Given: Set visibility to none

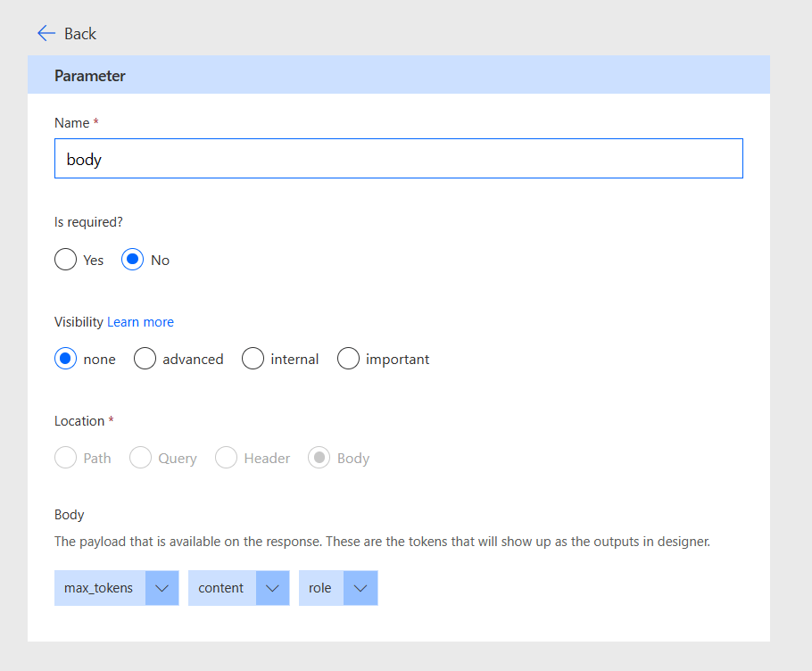Looking at the screenshot, I should [66, 359].
